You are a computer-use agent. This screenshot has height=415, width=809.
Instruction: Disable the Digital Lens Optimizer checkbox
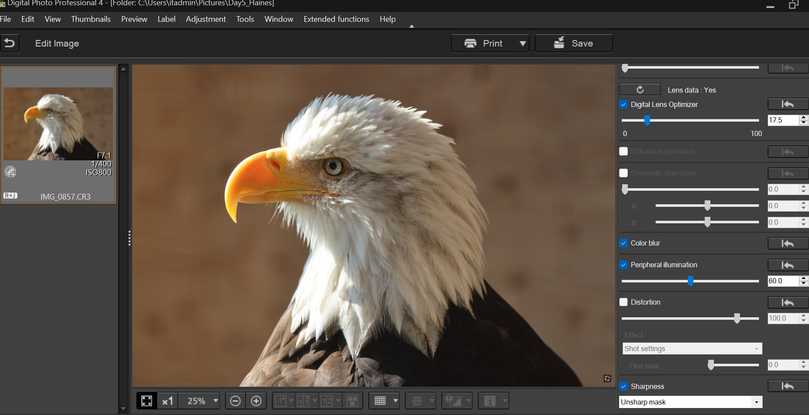(624, 104)
